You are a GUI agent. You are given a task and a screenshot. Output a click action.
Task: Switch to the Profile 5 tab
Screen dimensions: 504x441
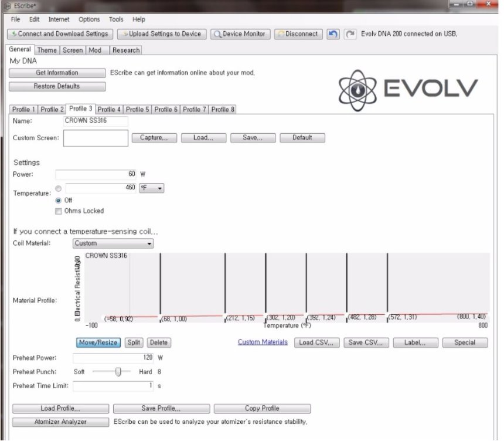tap(138, 110)
